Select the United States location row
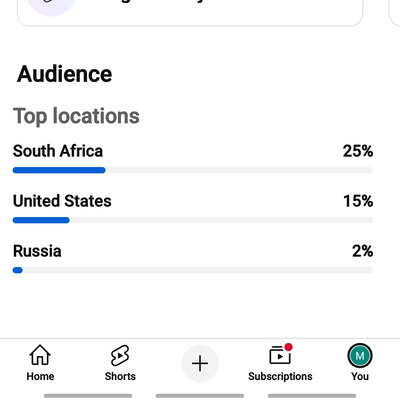Viewport: 400px width, 400px height. click(193, 208)
